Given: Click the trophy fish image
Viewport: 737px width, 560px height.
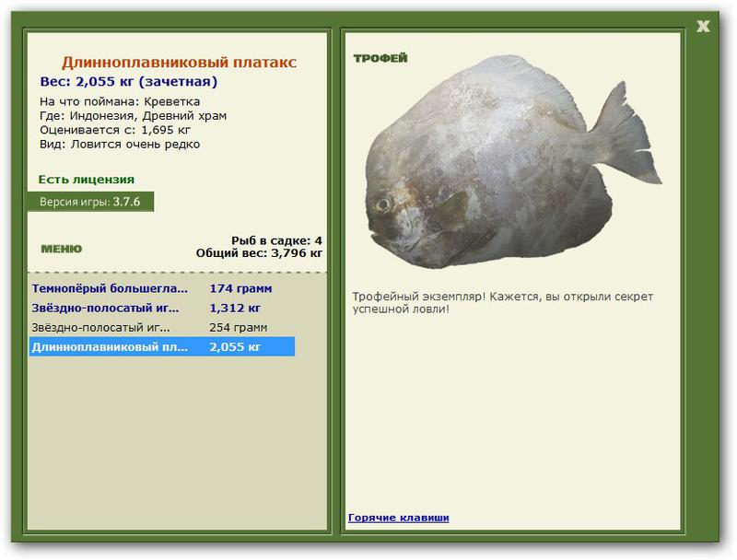Looking at the screenshot, I should (514, 162).
